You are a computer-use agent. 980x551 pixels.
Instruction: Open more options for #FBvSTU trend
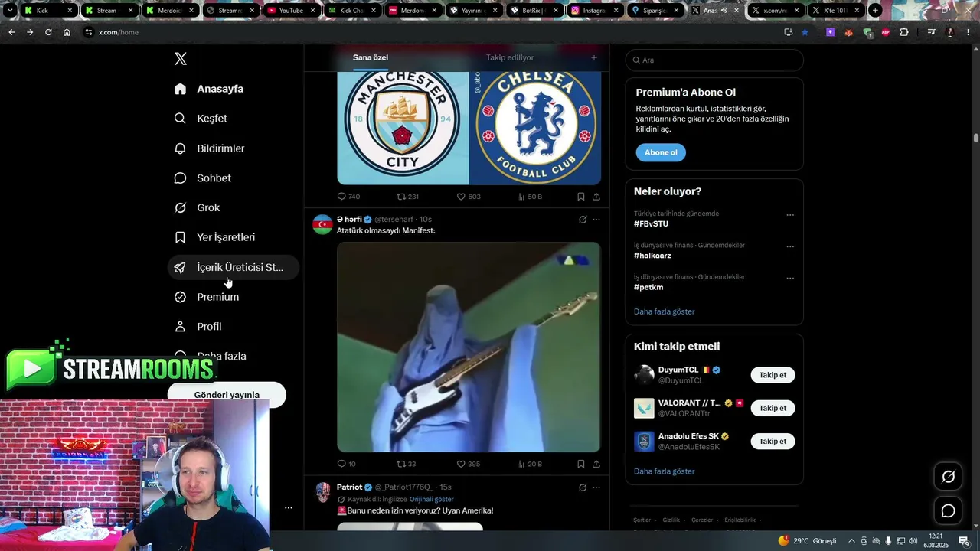tap(790, 215)
